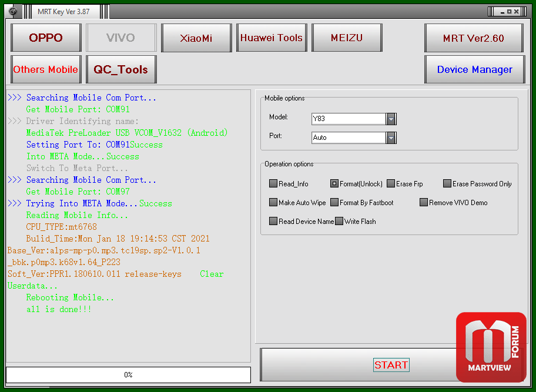Click log line 'Get Mobile Port: COM97'
Viewport: 536px width, 392px height.
pos(78,192)
